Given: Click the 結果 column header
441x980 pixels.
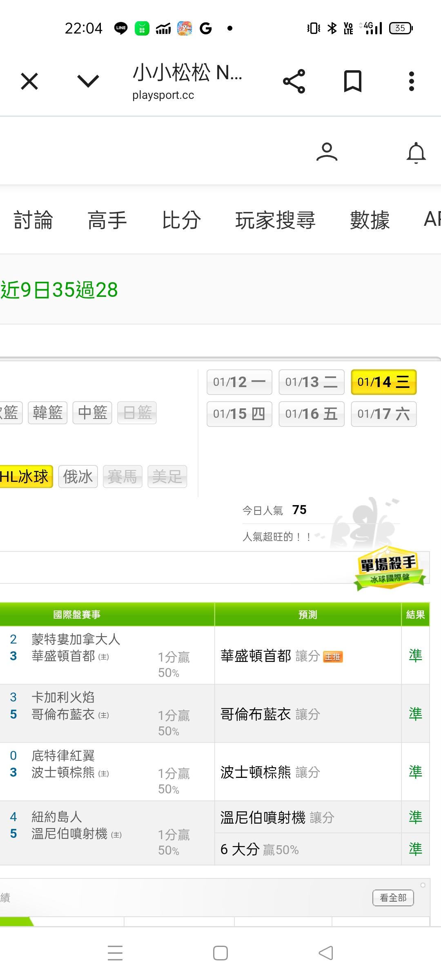Looking at the screenshot, I should (415, 615).
